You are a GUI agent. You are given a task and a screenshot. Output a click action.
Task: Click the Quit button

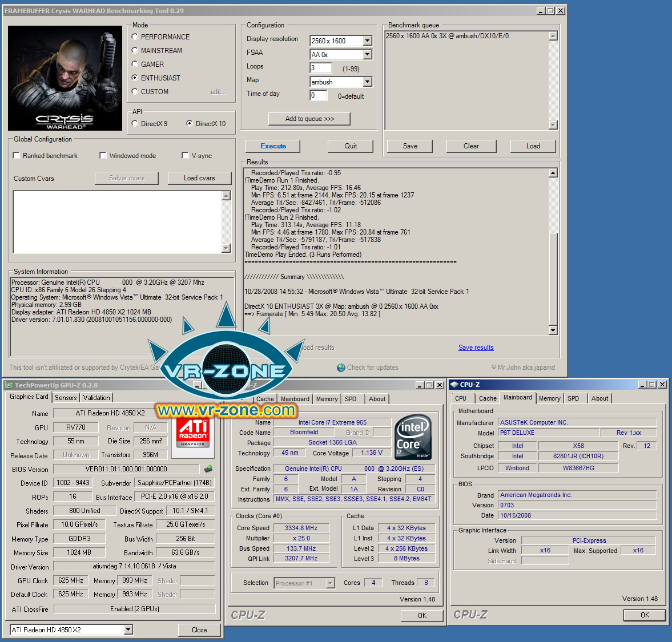click(x=351, y=146)
